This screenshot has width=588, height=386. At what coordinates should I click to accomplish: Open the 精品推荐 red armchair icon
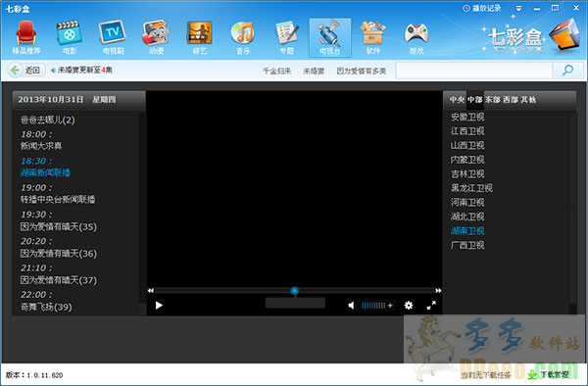[26, 37]
